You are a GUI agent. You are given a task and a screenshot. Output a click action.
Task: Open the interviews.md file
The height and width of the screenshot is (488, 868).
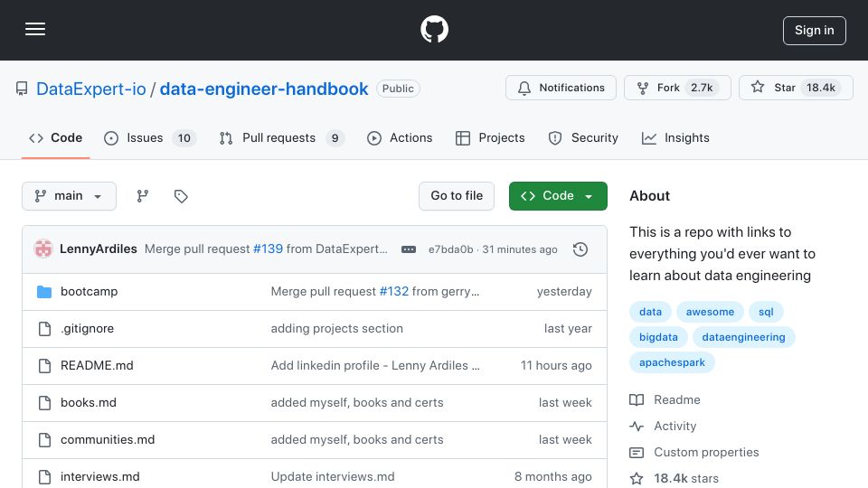pyautogui.click(x=100, y=477)
